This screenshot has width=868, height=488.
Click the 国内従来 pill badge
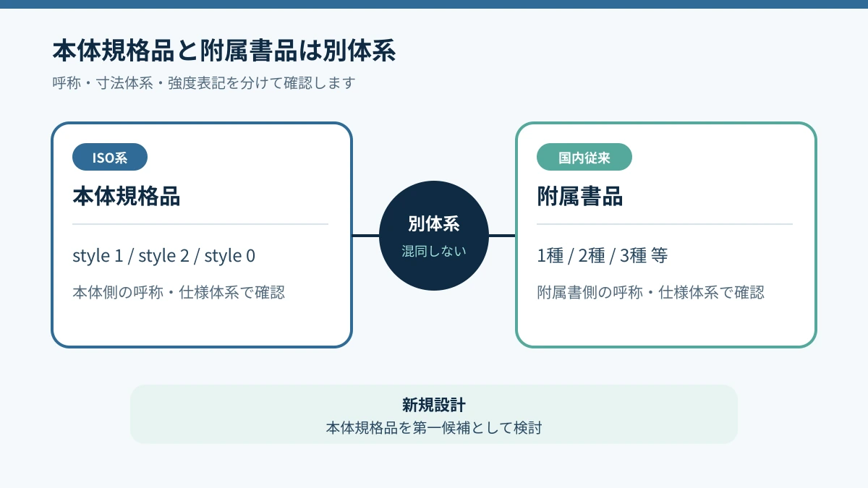click(x=584, y=157)
